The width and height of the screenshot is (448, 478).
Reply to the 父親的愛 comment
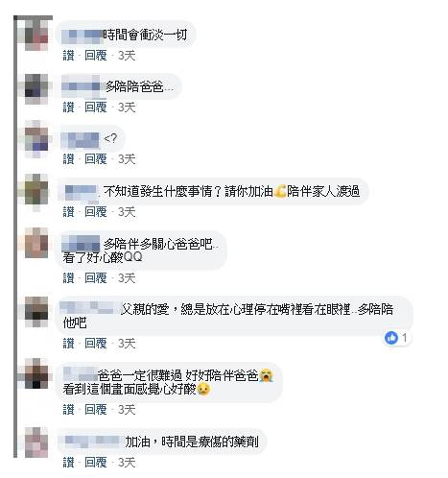[96, 344]
